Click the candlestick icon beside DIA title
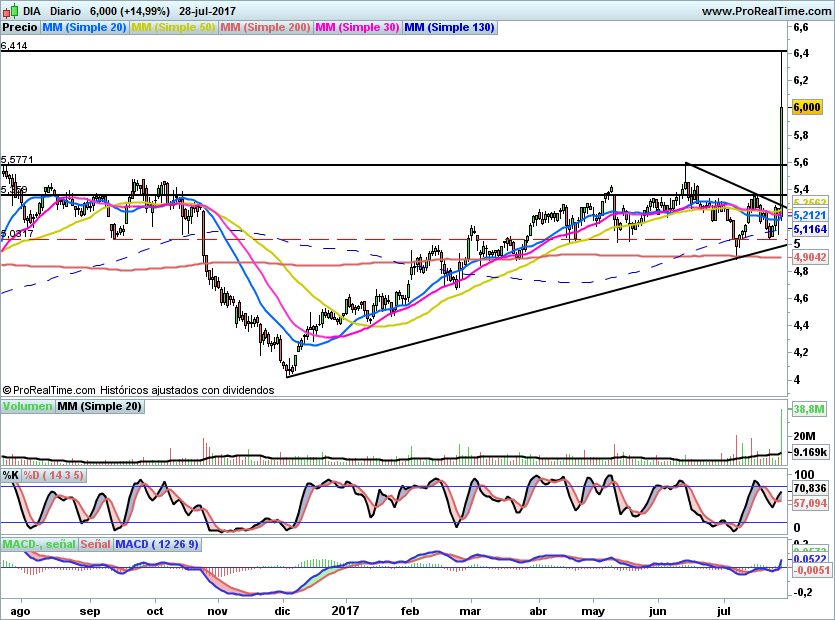835x620 pixels. (x=11, y=10)
